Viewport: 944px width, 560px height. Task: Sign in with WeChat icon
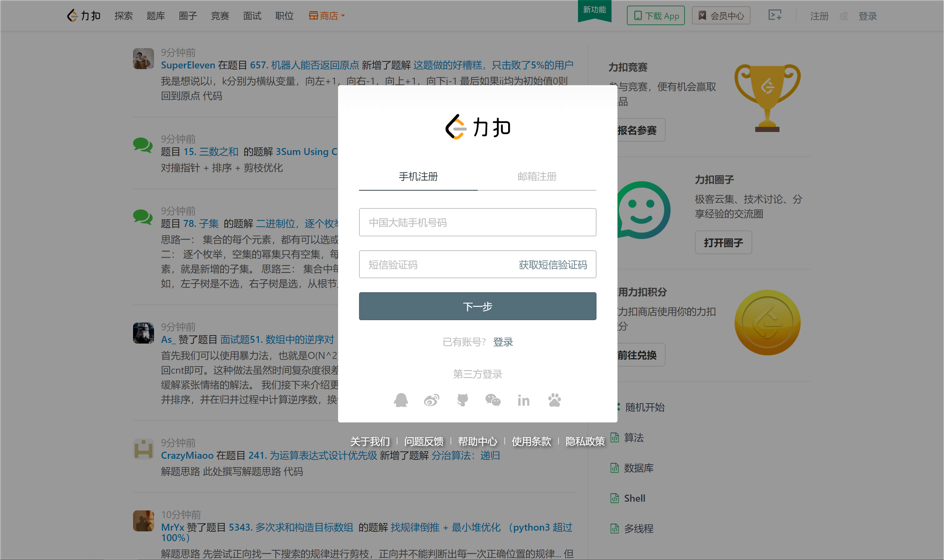(x=492, y=400)
